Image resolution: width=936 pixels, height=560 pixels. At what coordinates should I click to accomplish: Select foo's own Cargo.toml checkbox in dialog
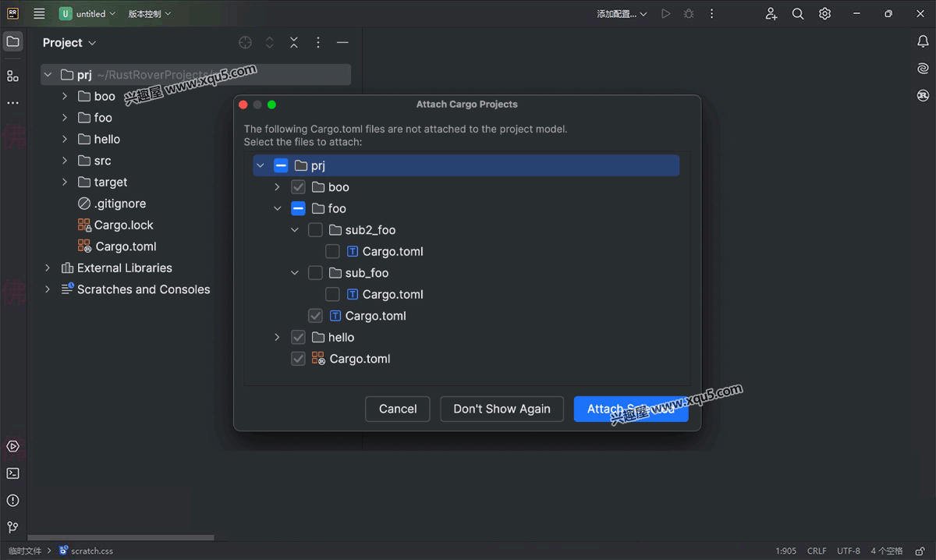click(x=315, y=316)
